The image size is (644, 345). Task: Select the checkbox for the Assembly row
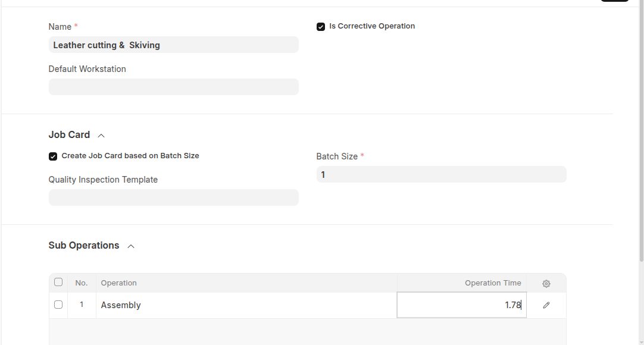coord(58,305)
